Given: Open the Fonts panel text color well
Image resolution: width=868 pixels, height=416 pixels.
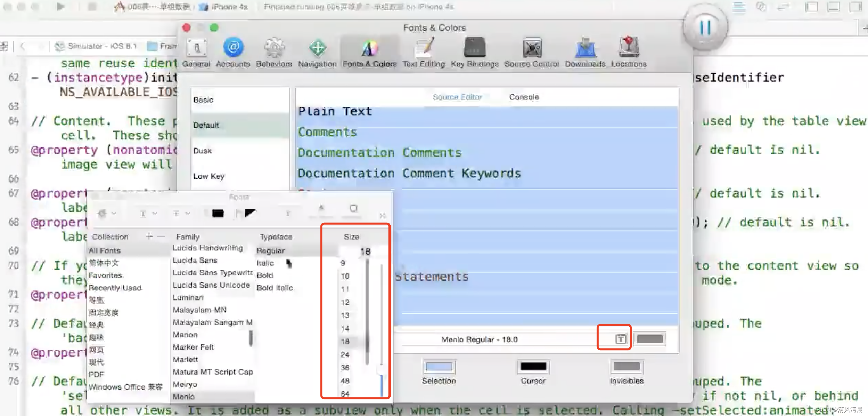Looking at the screenshot, I should pyautogui.click(x=218, y=213).
